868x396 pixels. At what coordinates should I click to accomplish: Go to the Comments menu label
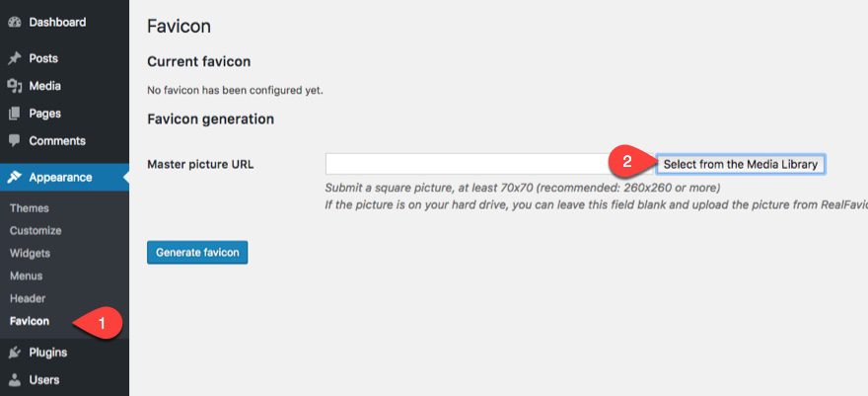[x=57, y=141]
